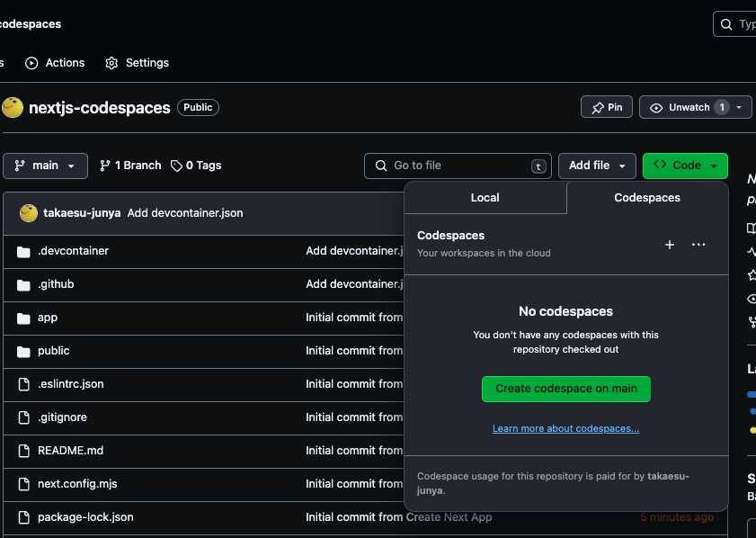Screen dimensions: 756x538
Task: Open the README.md file
Action: click(70, 451)
